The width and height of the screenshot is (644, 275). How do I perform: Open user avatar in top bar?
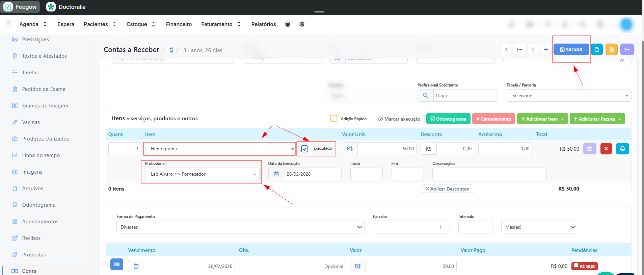tap(626, 24)
